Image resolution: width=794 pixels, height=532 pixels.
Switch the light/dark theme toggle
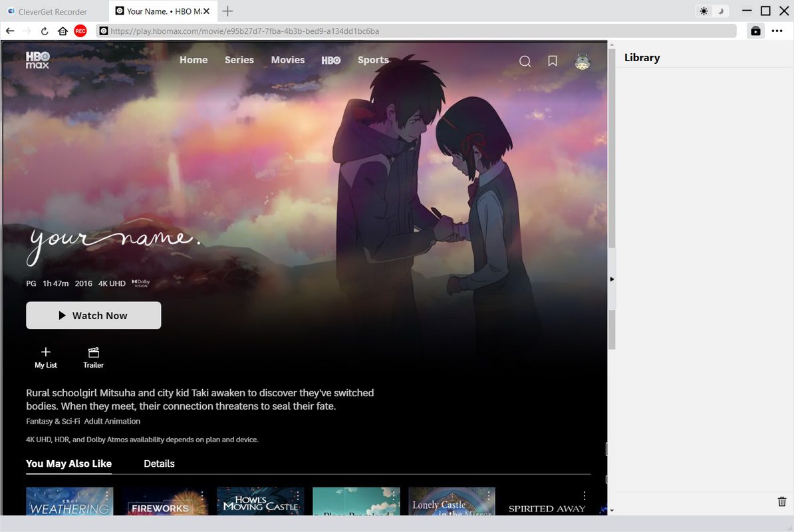pos(712,11)
